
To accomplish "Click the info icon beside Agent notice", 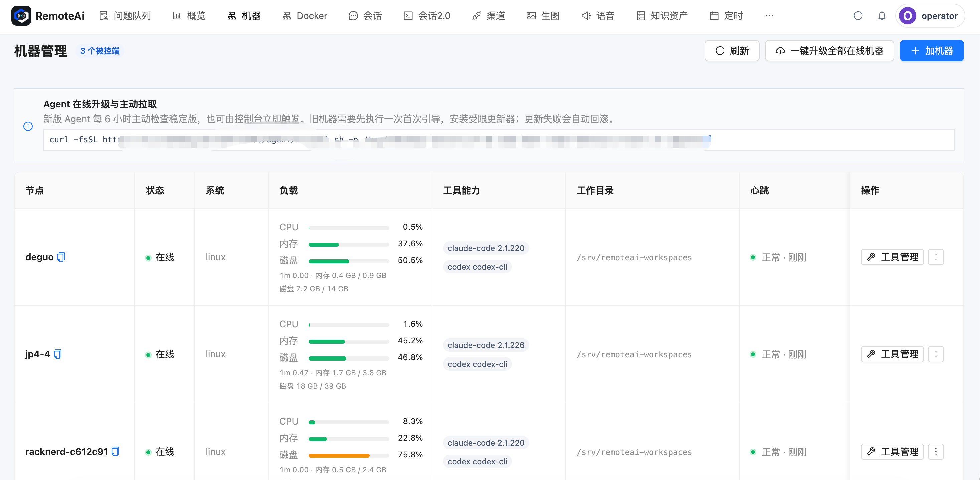I will click(x=28, y=126).
